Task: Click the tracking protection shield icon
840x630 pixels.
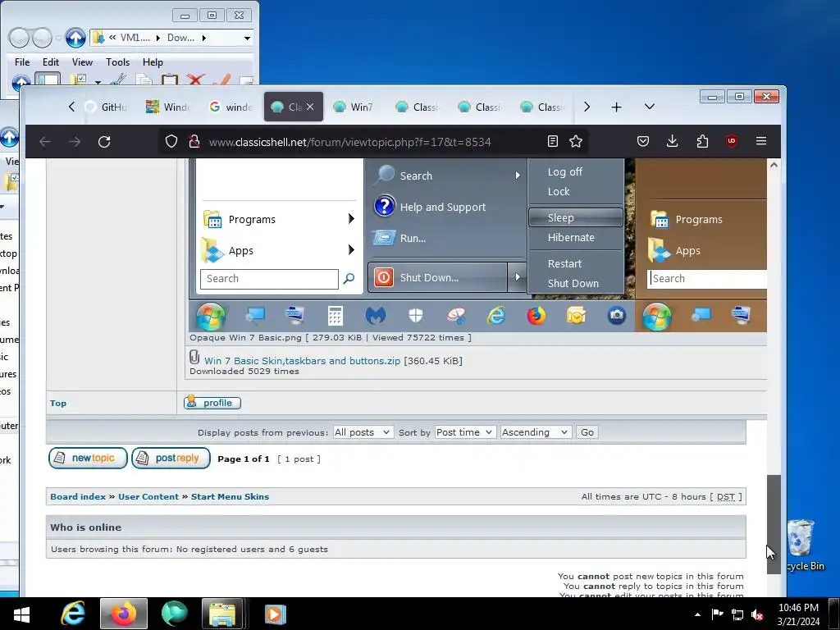Action: [x=171, y=141]
